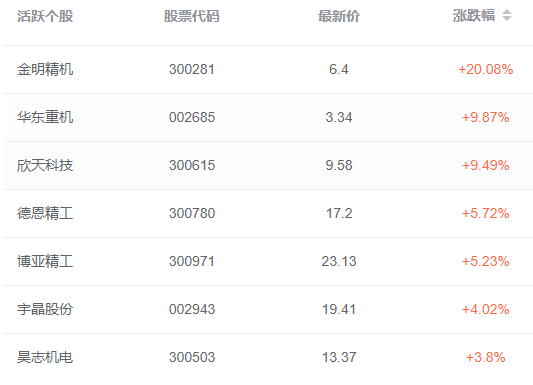Open stock 华东重机
This screenshot has width=533, height=385.
point(45,117)
